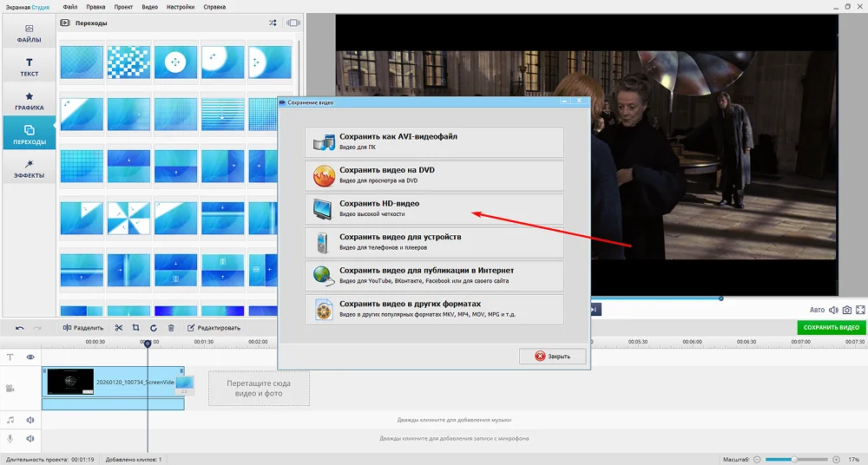This screenshot has height=465, width=868.
Task: Open the Текст tab
Action: point(29,67)
